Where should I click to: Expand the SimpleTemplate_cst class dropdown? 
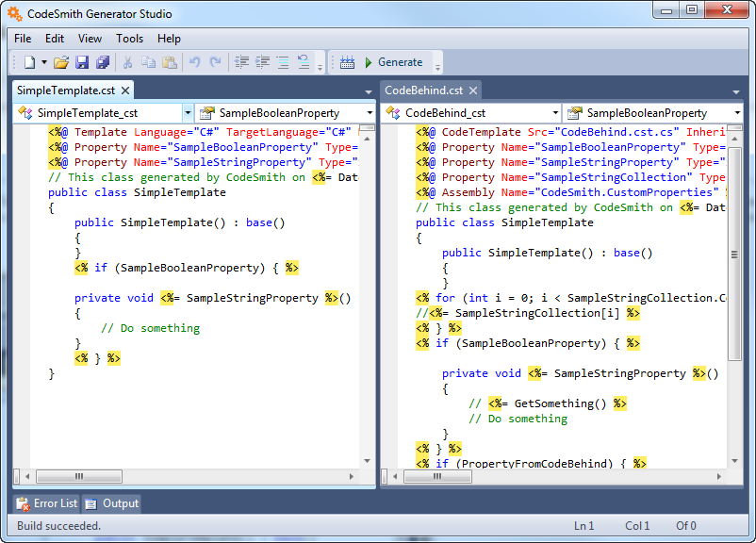[x=188, y=113]
